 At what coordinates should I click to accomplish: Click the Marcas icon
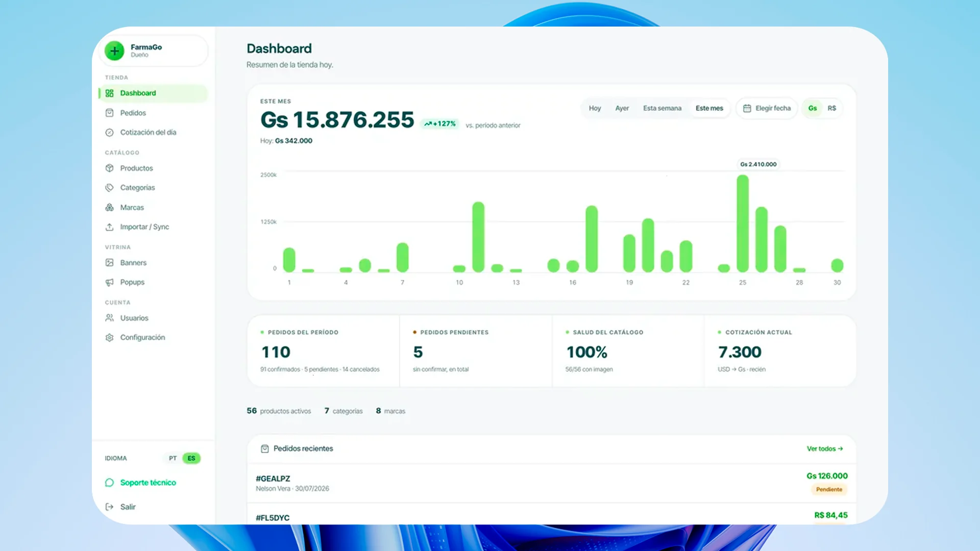point(109,207)
